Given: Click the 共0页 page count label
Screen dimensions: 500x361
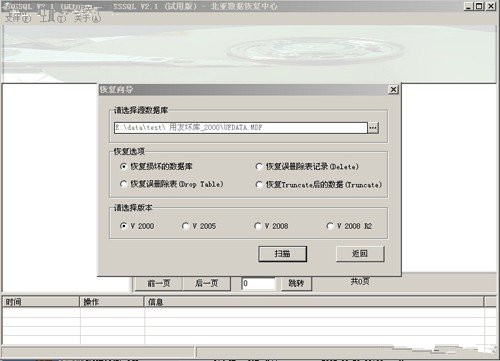Looking at the screenshot, I should (x=360, y=282).
